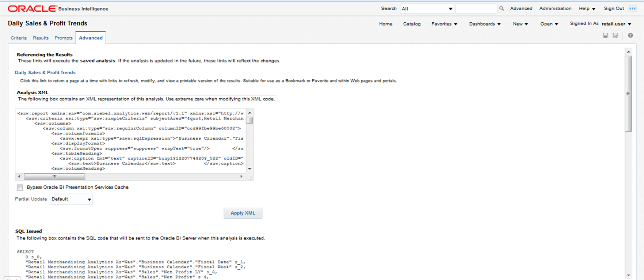The image size is (644, 280).
Task: Expand the Favorites menu
Action: (x=444, y=24)
